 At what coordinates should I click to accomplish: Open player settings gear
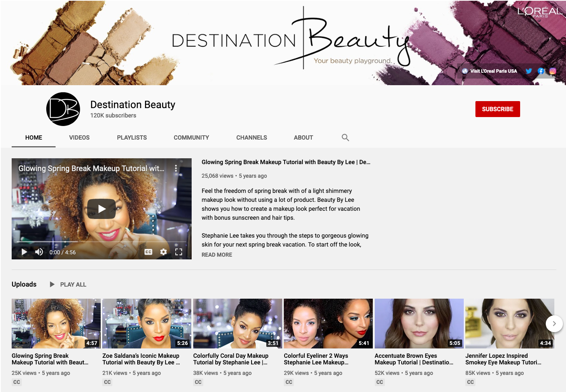click(163, 252)
